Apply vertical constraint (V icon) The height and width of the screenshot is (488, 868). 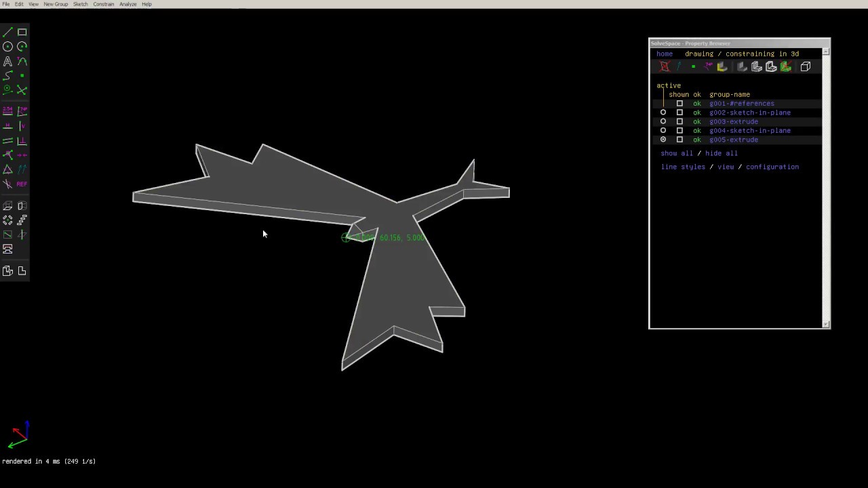coord(22,126)
